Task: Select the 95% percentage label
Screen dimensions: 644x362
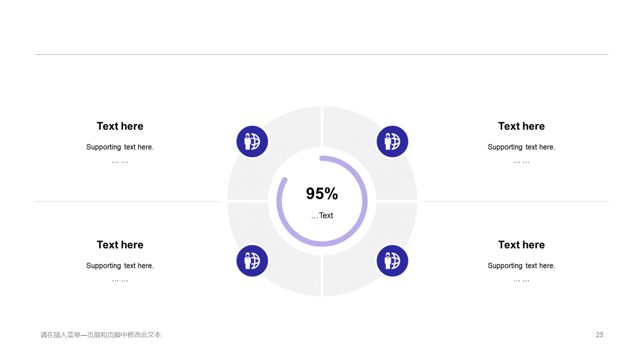Action: pyautogui.click(x=322, y=194)
